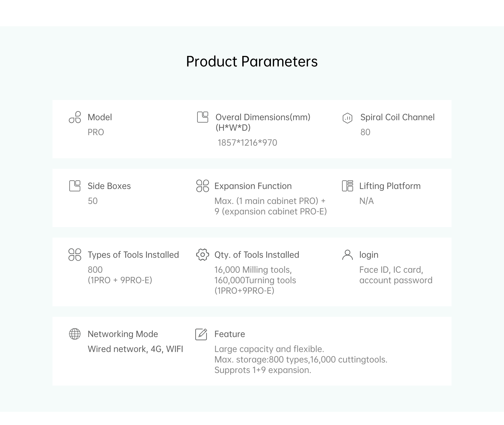Screen dimensions: 504x425
Task: Click the Spiral Coil Channel hexagon icon
Action: 347,118
